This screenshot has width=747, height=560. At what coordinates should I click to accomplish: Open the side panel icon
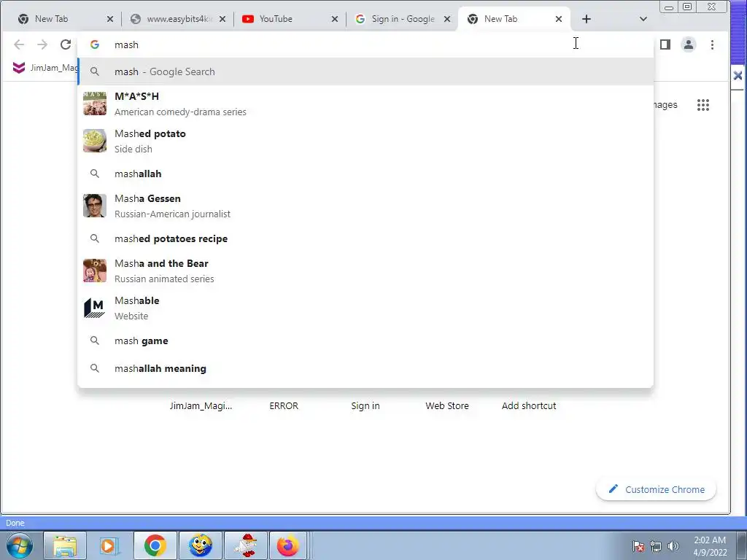pos(665,44)
